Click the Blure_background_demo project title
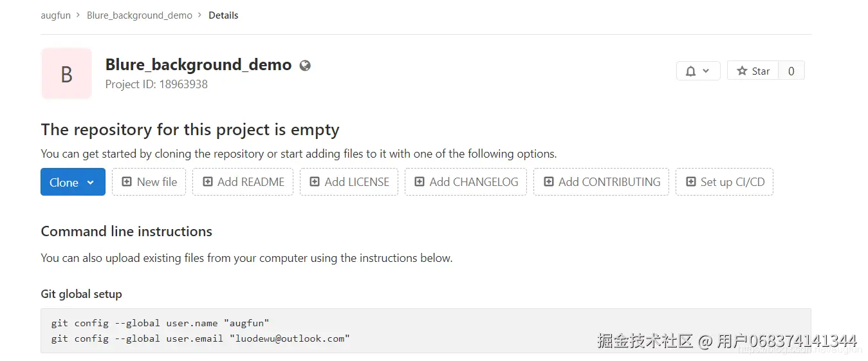 click(x=198, y=65)
